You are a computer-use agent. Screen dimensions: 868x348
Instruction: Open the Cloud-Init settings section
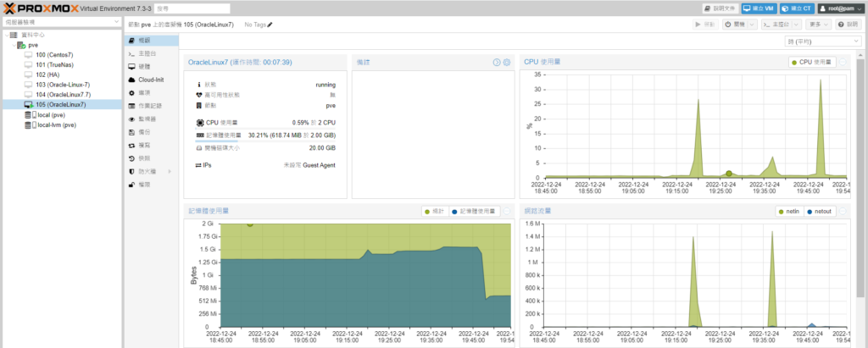(x=151, y=79)
